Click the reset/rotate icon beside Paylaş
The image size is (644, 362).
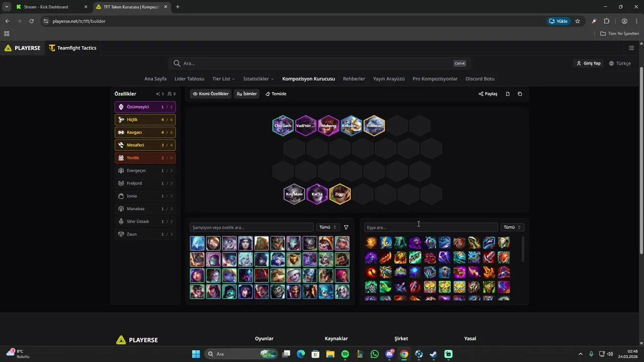tap(508, 94)
